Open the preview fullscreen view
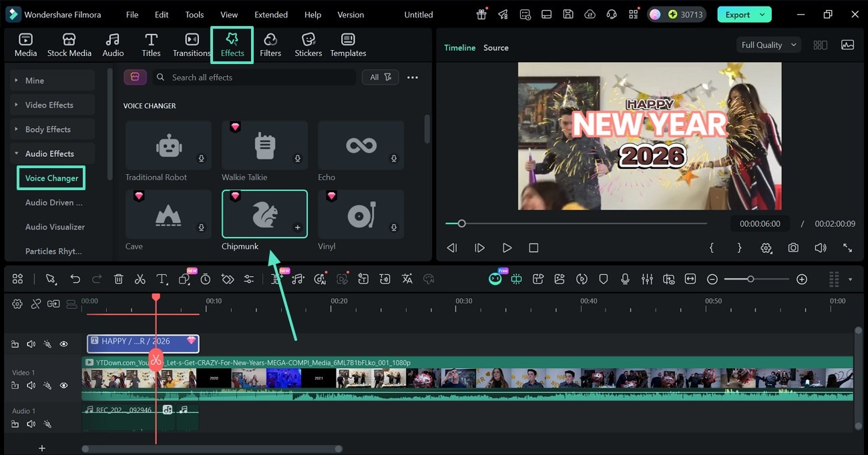This screenshot has height=455, width=868. [847, 248]
